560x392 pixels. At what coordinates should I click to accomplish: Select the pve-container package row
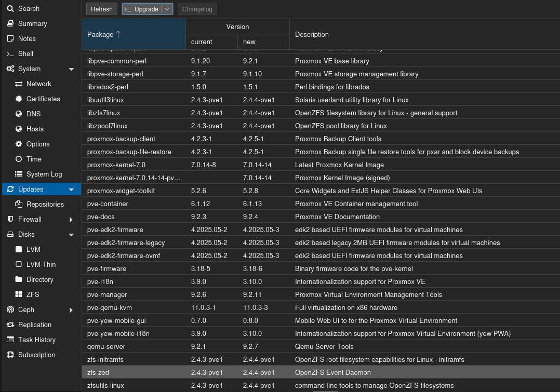(x=321, y=204)
